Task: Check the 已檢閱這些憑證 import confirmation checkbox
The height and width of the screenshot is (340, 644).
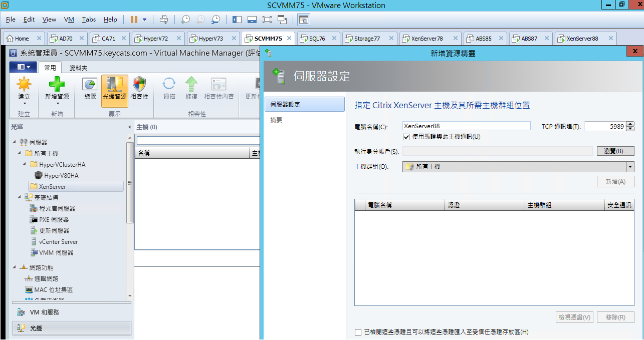Action: tap(358, 332)
